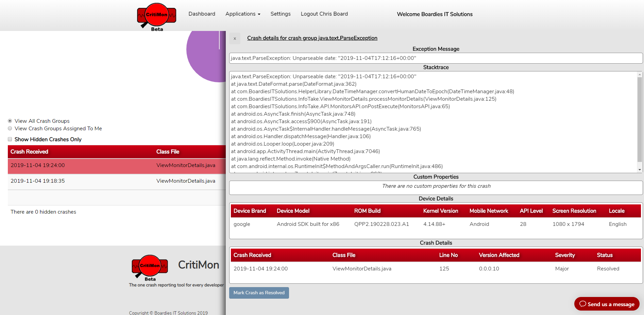The image size is (644, 315).
Task: Click version 0.0.0.10 cell
Action: (489, 269)
